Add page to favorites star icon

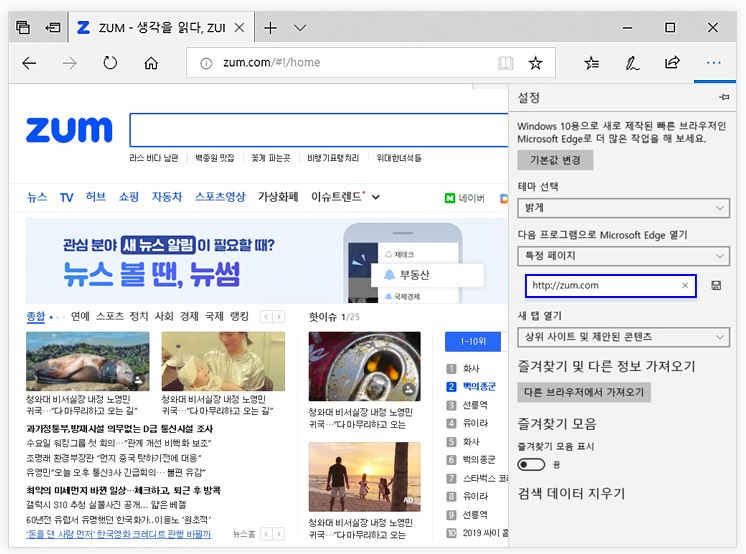(535, 63)
